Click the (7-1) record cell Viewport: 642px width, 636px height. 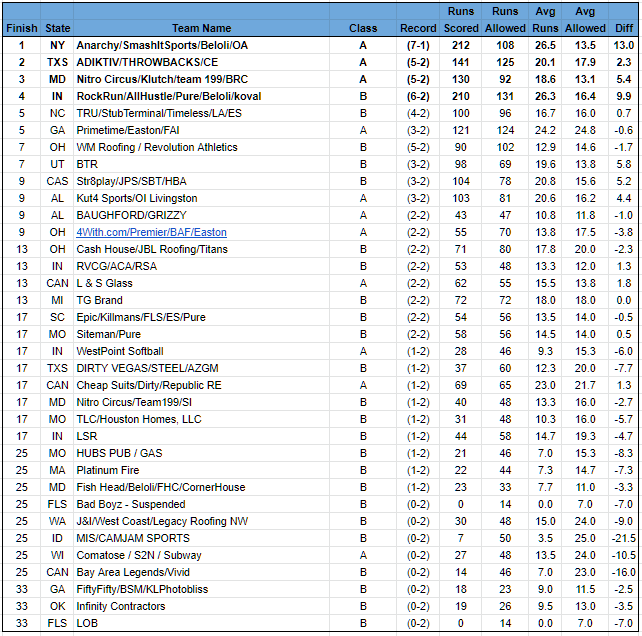[x=418, y=45]
